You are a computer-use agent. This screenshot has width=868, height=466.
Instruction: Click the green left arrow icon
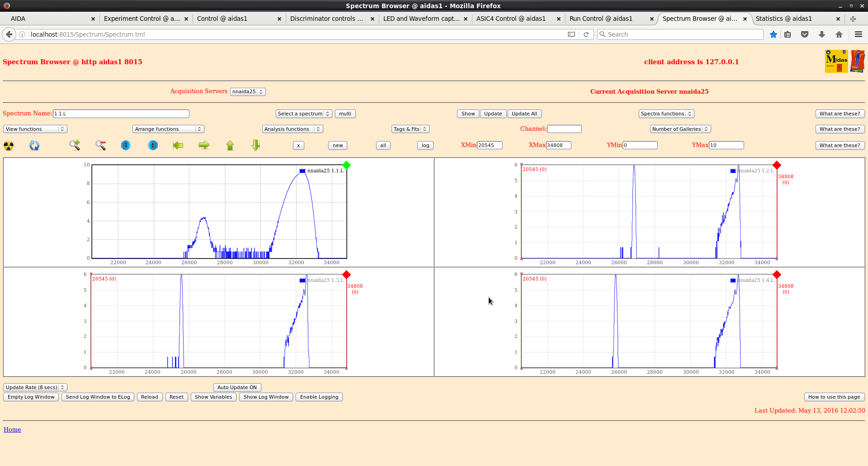point(178,145)
